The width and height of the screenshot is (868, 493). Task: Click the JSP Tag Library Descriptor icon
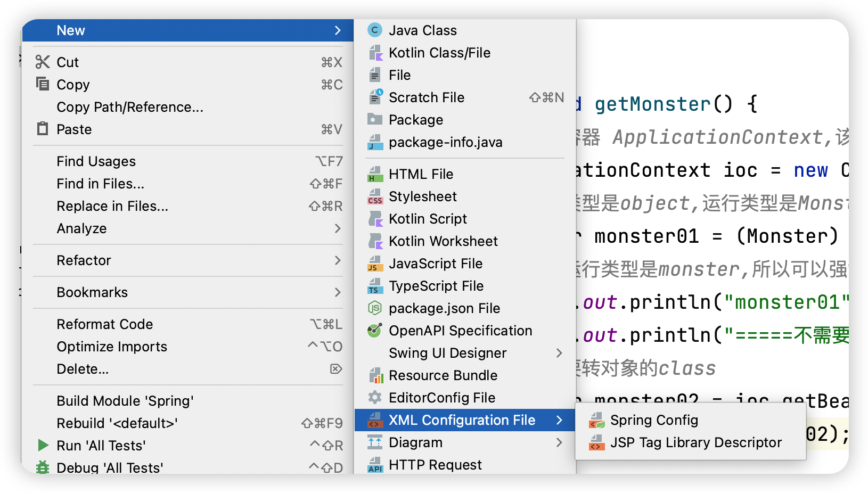click(596, 442)
